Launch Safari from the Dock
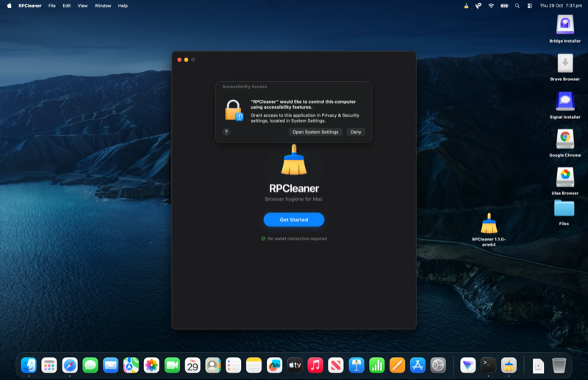Screen dimensions: 588x380 pyautogui.click(x=70, y=365)
